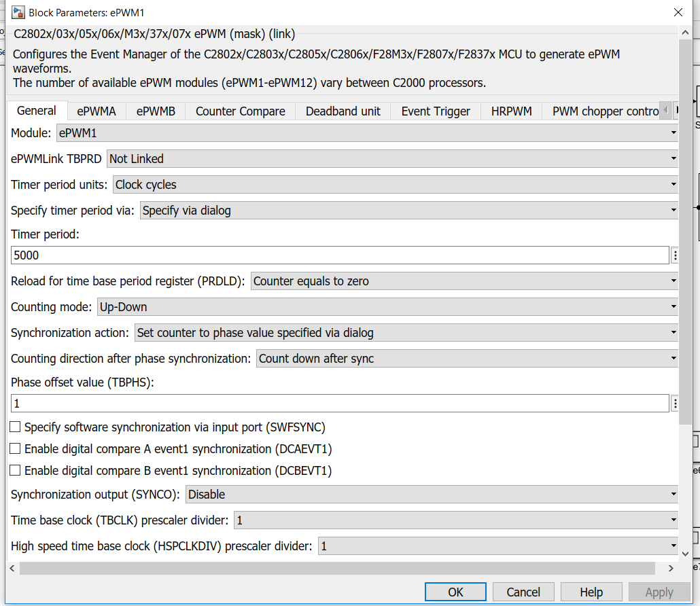Open the Specify timer period via dropdown
This screenshot has width=700, height=606.
(409, 211)
